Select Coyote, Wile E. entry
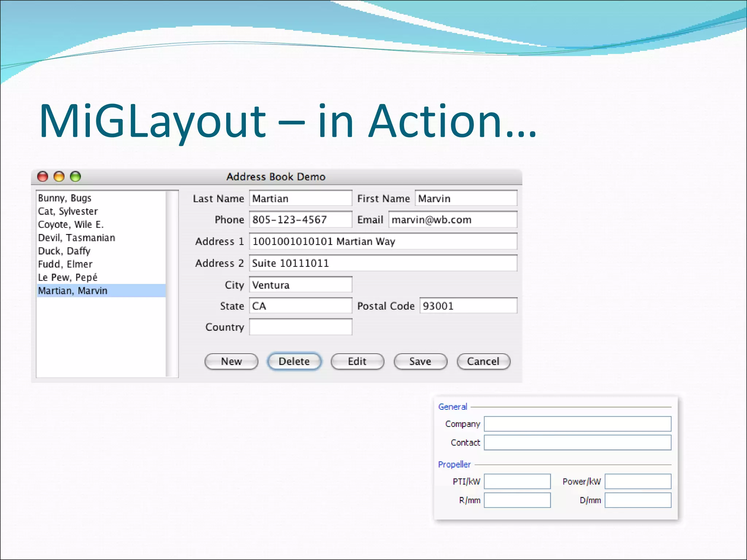Viewport: 747px width, 560px height. [x=101, y=224]
